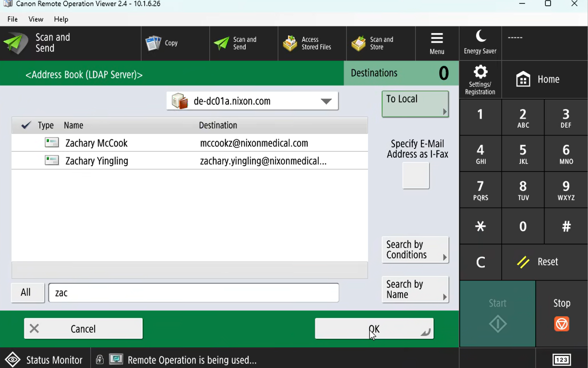Viewport: 588px width, 368px height.
Task: Open the Help menu
Action: [61, 19]
